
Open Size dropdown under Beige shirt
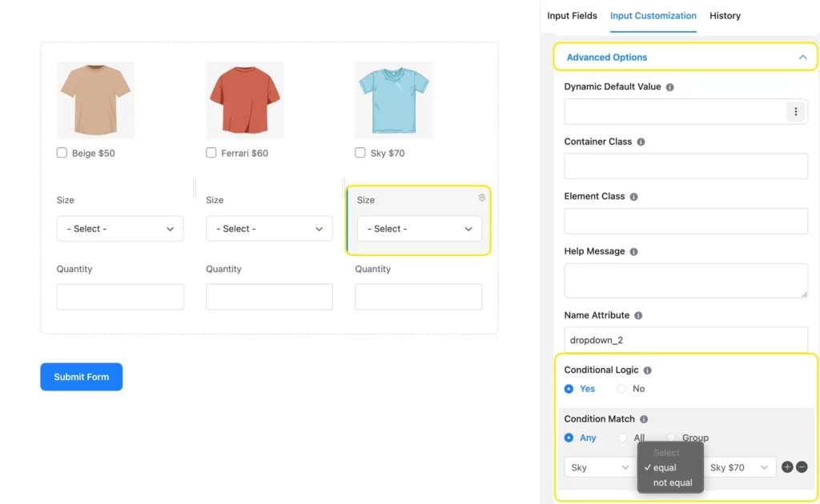tap(120, 229)
